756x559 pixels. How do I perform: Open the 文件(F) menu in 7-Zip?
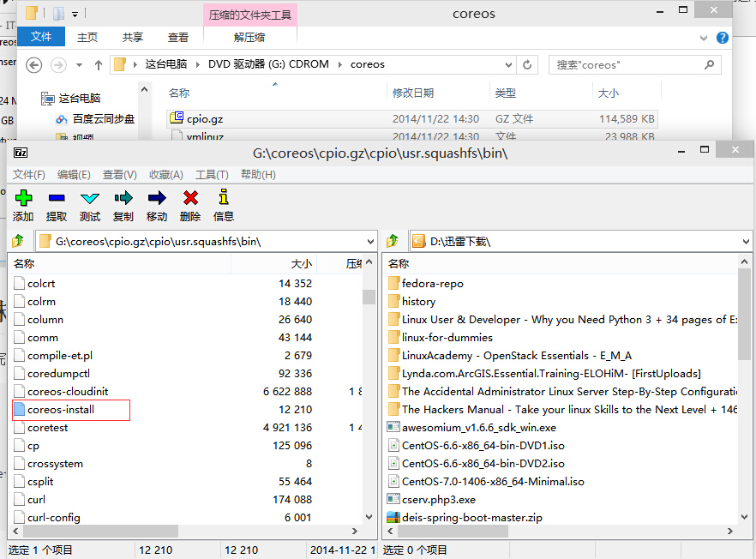(x=29, y=175)
